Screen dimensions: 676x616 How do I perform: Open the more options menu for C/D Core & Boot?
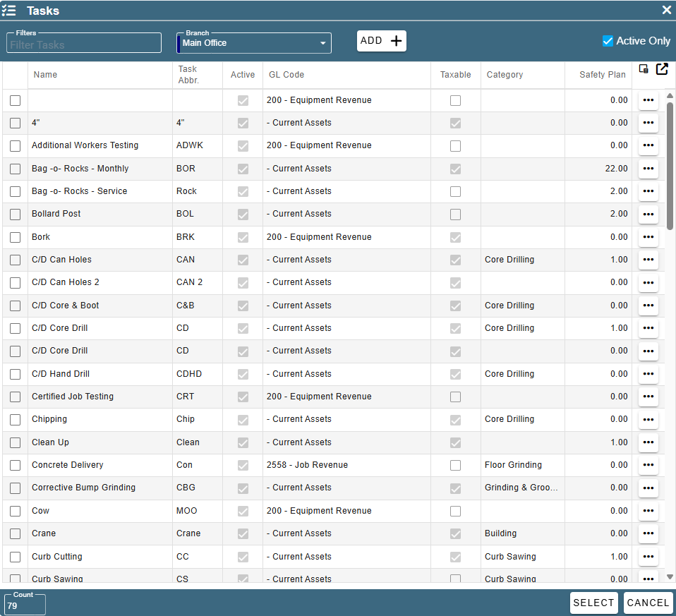coord(648,306)
